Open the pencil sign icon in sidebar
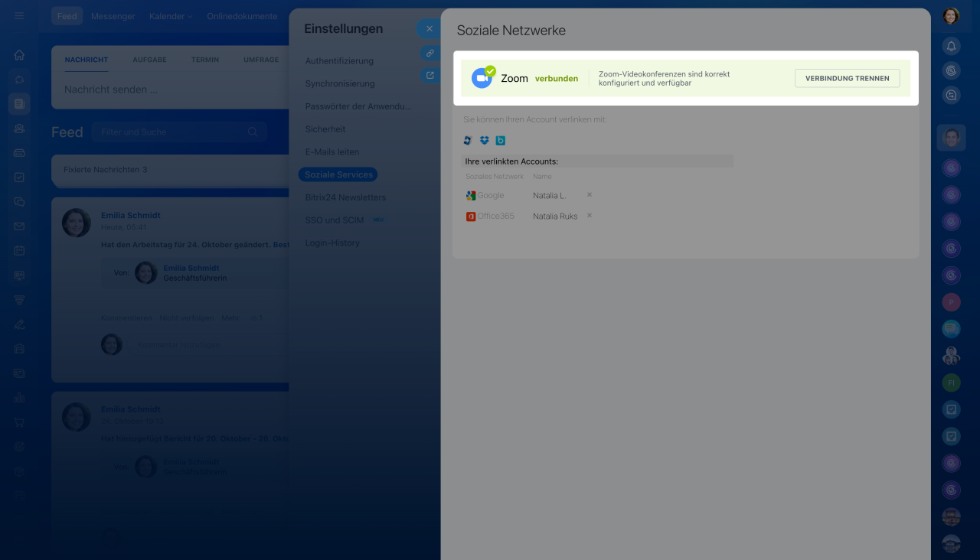The width and height of the screenshot is (980, 560). click(x=19, y=324)
